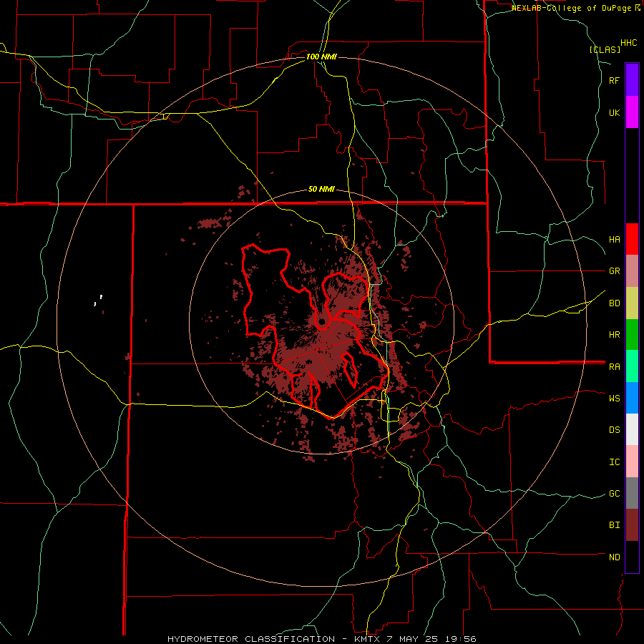Click the "BI" legend label
The width and height of the screenshot is (644, 644).
[x=614, y=525]
